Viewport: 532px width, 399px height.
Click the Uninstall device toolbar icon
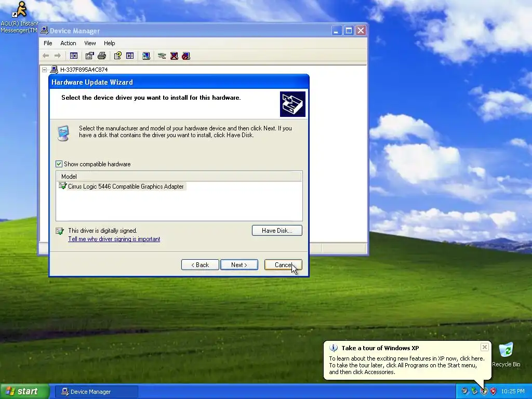click(x=174, y=56)
